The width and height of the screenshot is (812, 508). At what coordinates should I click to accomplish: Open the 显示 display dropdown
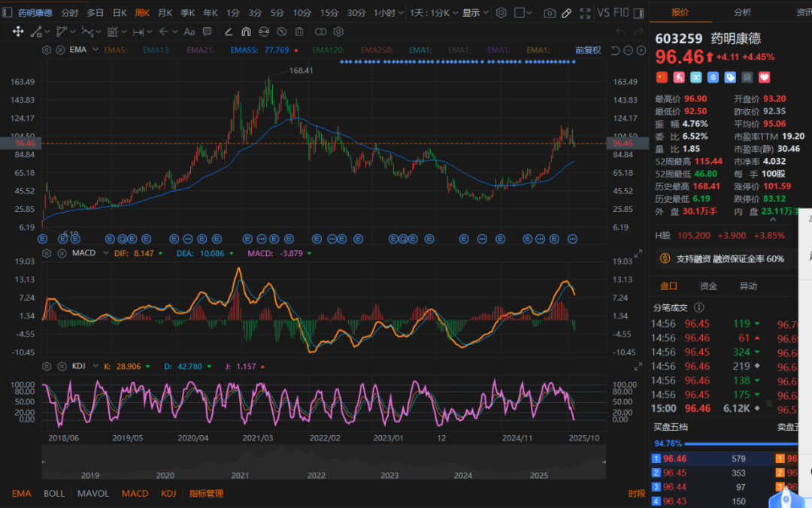click(475, 13)
